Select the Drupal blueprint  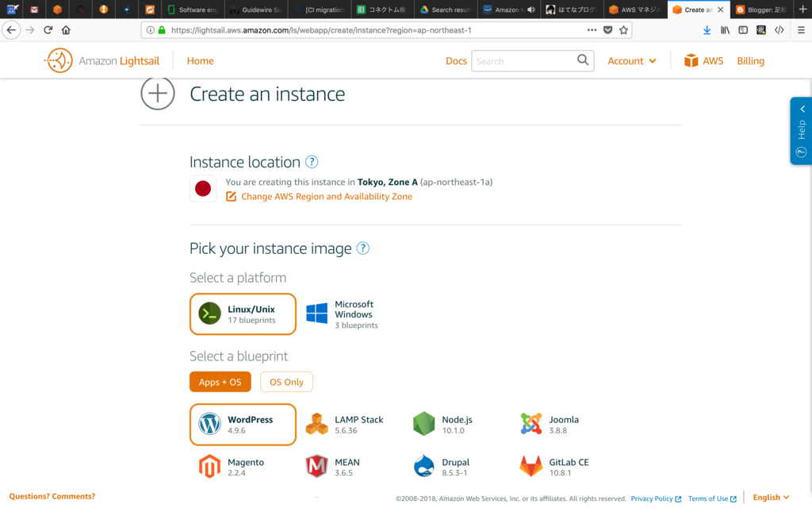point(442,467)
